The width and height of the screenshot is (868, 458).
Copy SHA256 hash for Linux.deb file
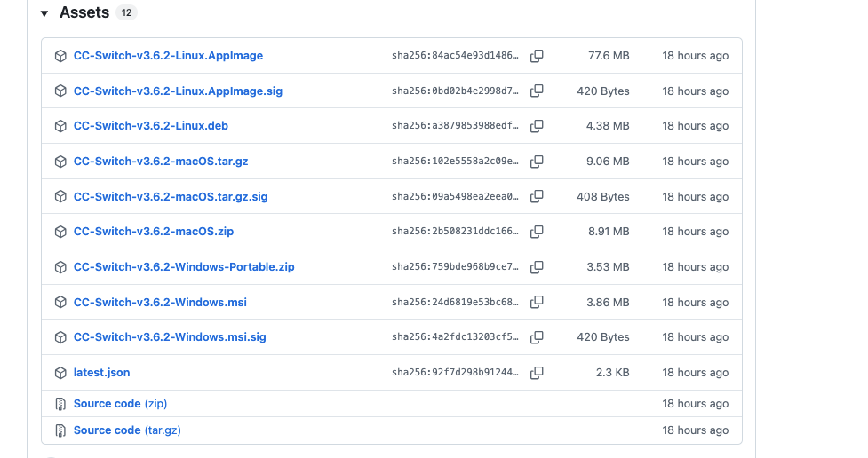point(537,126)
